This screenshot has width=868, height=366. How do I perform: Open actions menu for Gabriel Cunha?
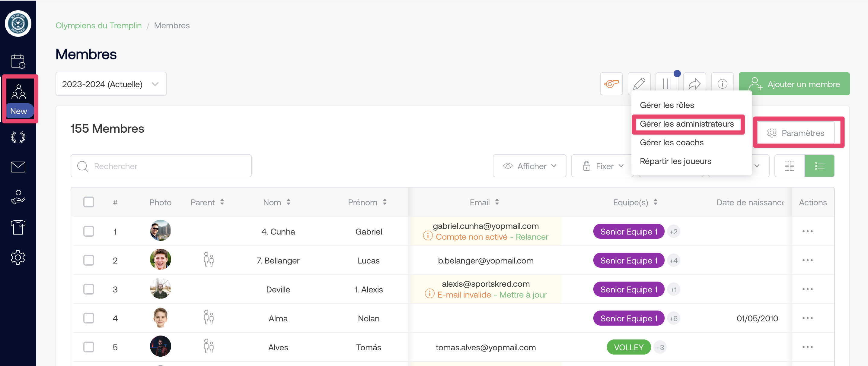coord(807,231)
